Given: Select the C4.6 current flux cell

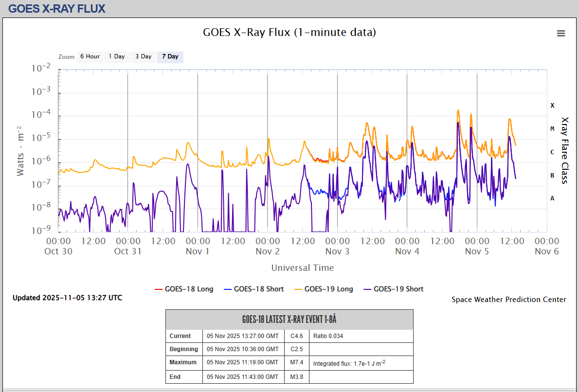Looking at the screenshot, I should (297, 336).
